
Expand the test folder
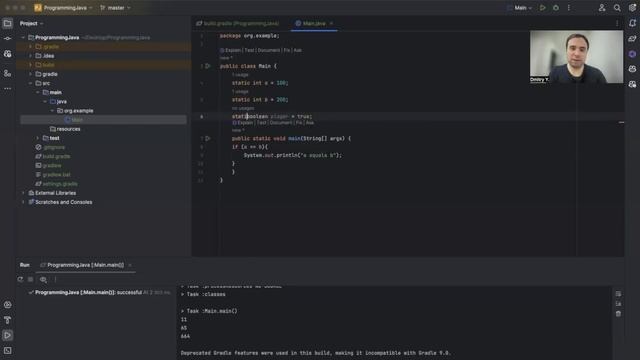(38, 138)
